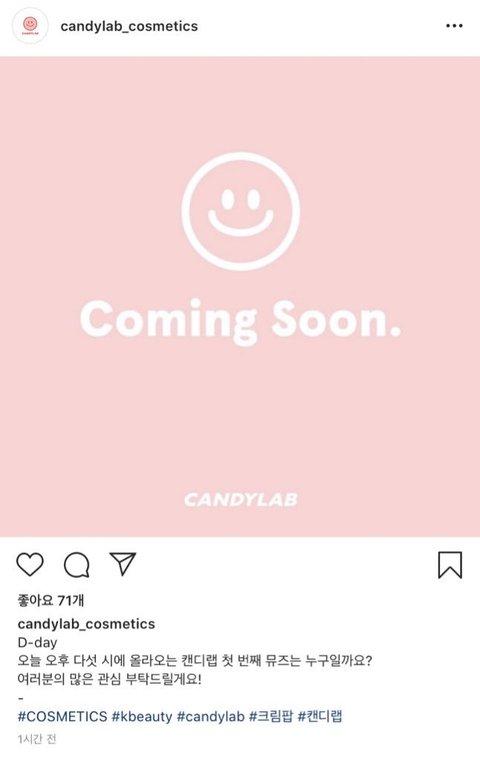Open the three-dot more options menu
The image size is (480, 761).
pyautogui.click(x=454, y=26)
